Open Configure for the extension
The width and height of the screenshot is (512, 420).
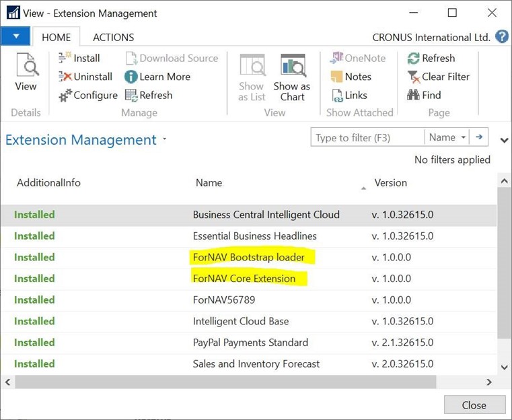(88, 96)
